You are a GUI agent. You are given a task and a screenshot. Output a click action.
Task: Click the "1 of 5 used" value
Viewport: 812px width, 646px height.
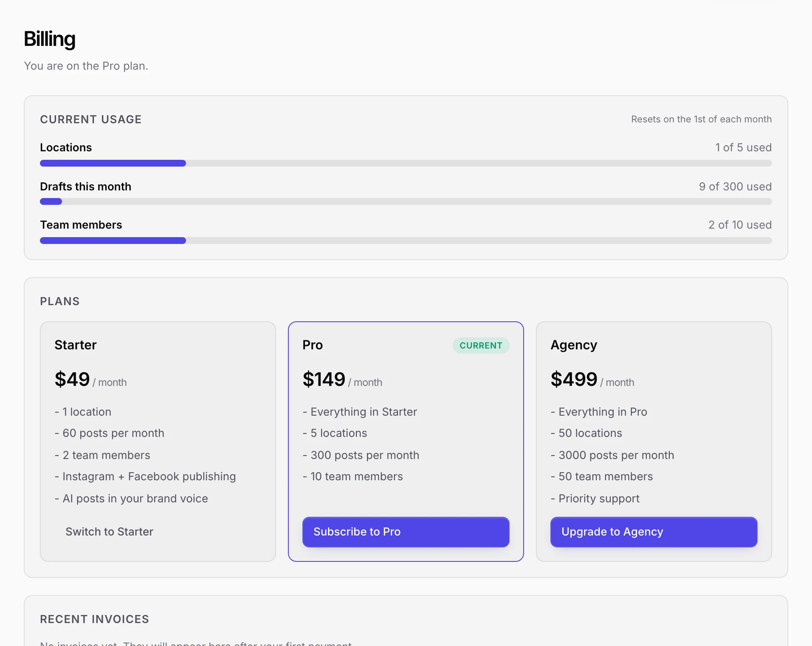[x=743, y=147]
